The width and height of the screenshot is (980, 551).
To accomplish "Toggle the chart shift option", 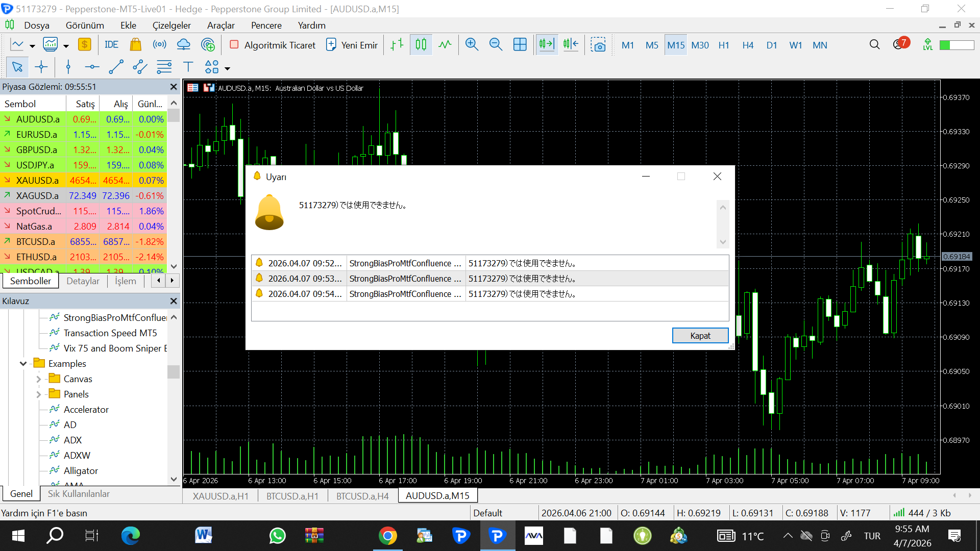I will (x=571, y=45).
